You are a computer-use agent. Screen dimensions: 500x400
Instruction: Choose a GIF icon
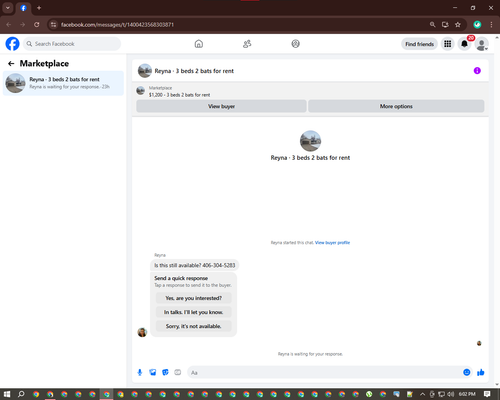(178, 372)
